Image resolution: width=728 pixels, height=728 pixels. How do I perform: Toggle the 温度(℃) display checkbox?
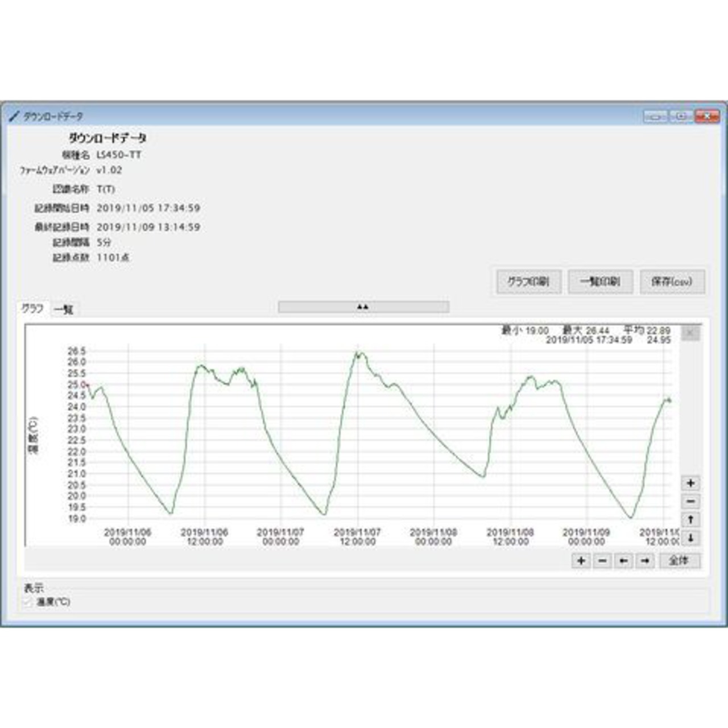[28, 602]
